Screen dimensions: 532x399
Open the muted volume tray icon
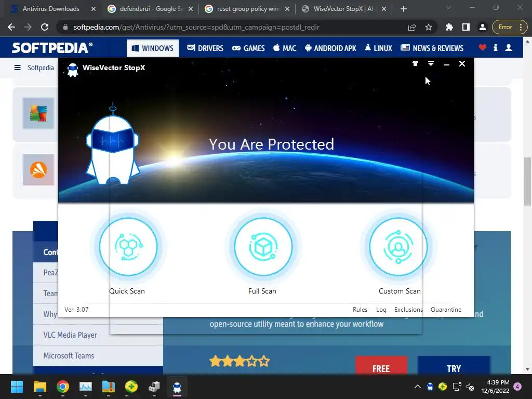pos(470,387)
